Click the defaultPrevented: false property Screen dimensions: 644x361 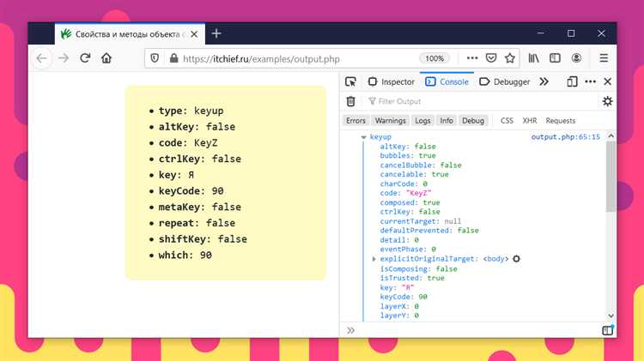pyautogui.click(x=429, y=230)
